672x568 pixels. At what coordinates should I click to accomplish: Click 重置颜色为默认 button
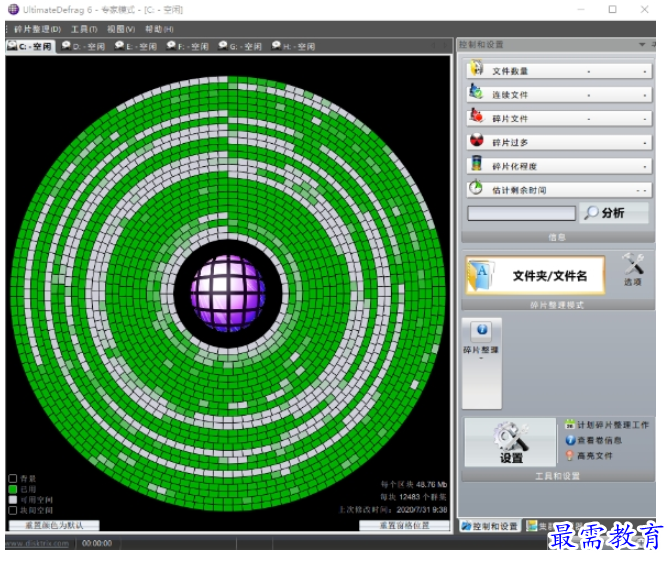(x=54, y=525)
